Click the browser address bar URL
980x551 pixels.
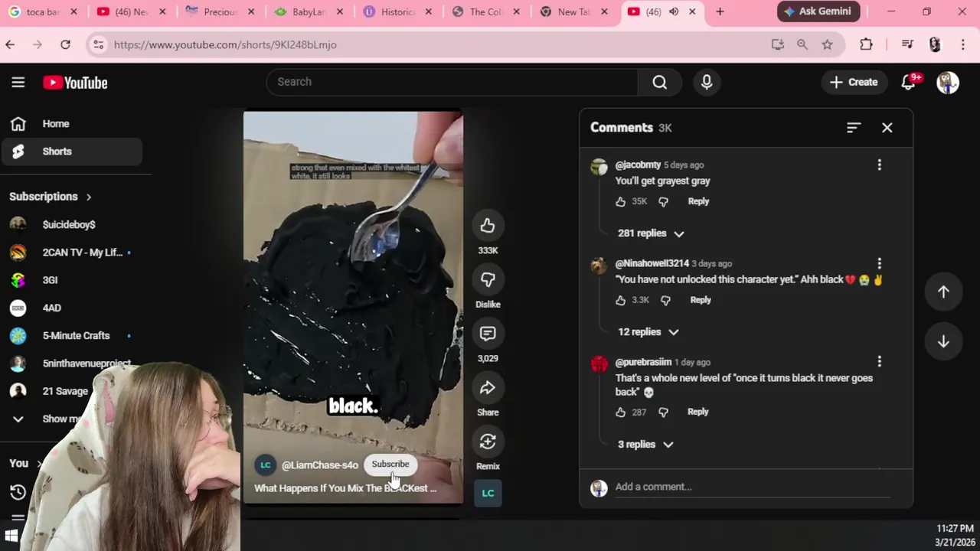coord(225,44)
